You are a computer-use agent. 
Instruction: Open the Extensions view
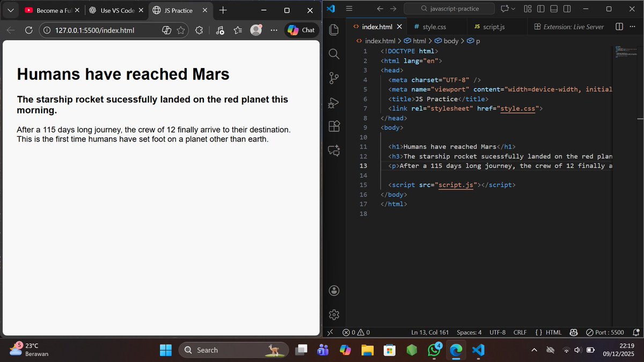(334, 126)
